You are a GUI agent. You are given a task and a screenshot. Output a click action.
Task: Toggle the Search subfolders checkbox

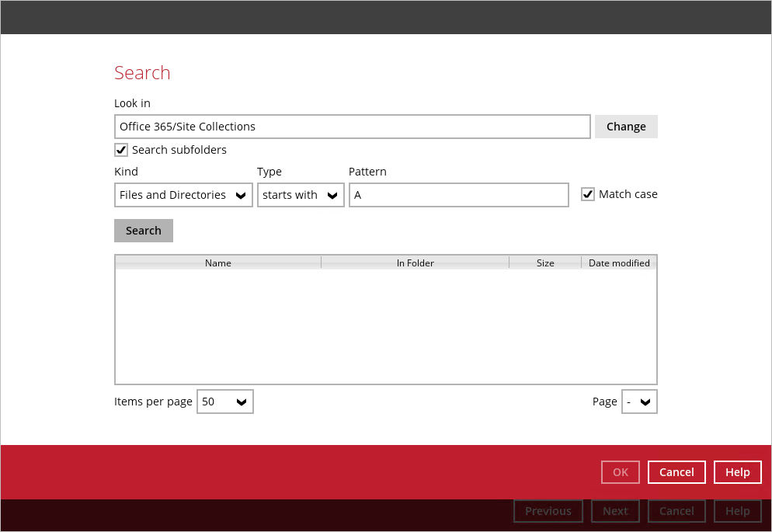pyautogui.click(x=121, y=150)
